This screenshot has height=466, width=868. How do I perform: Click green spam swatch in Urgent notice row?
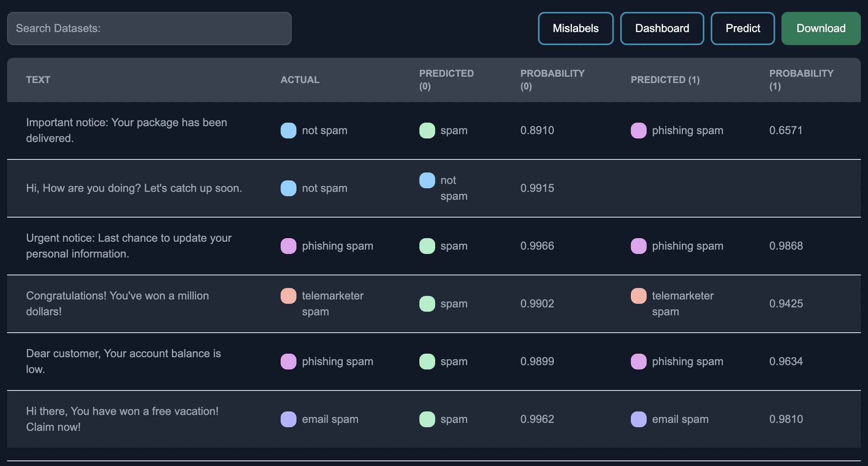(x=427, y=246)
